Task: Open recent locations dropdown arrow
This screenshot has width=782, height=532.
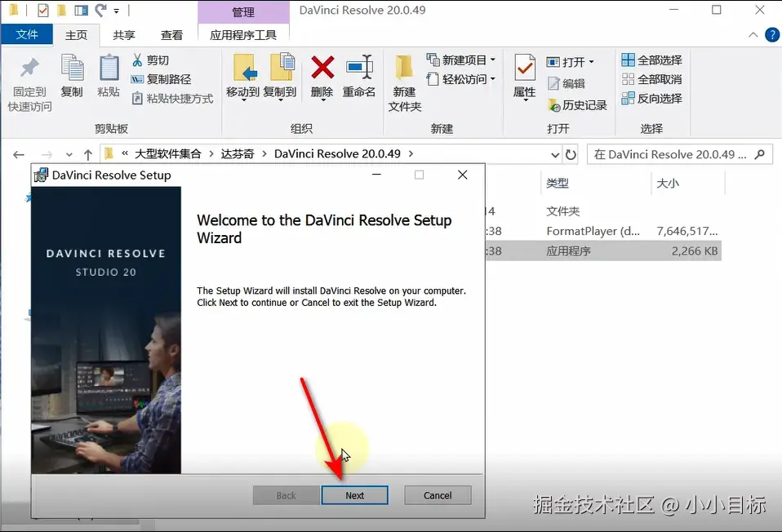Action: [x=69, y=154]
